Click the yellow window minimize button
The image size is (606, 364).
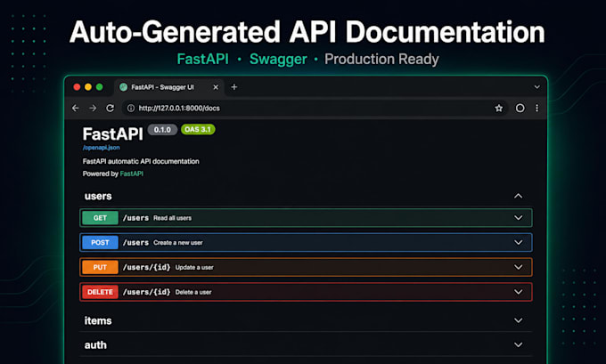[88, 87]
